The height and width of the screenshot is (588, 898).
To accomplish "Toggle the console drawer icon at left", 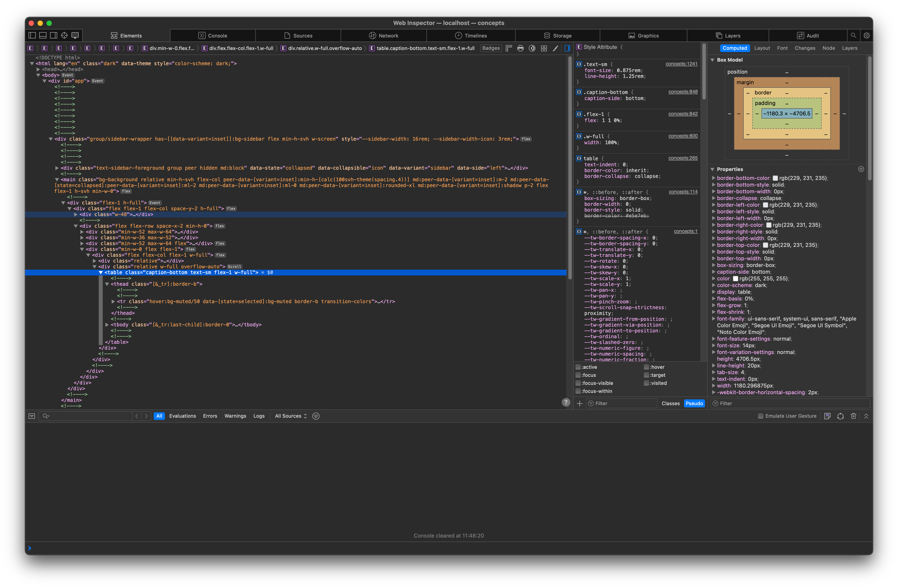I will (32, 416).
